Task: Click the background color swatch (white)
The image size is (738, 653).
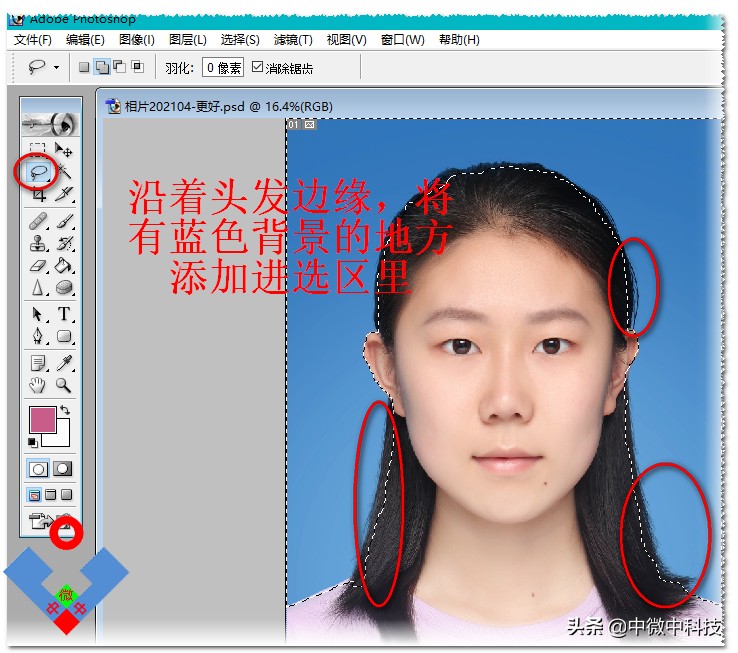Action: 63,438
